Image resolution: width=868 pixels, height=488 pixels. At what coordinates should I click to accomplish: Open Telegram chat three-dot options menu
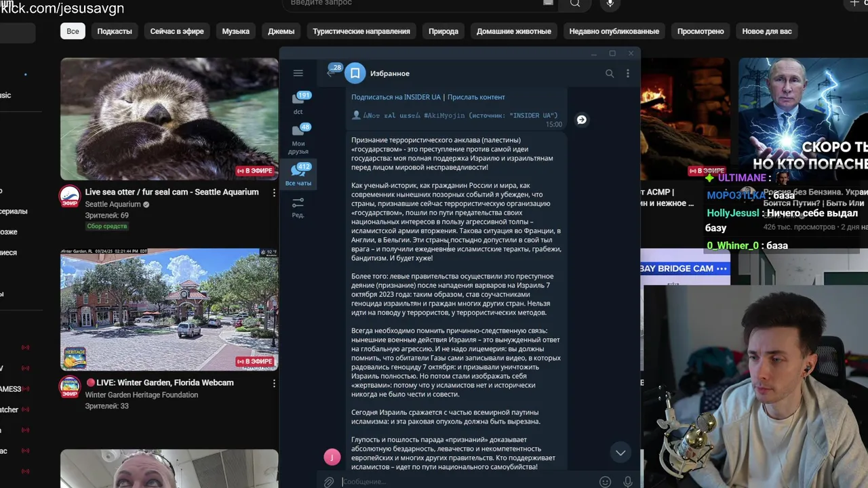628,73
